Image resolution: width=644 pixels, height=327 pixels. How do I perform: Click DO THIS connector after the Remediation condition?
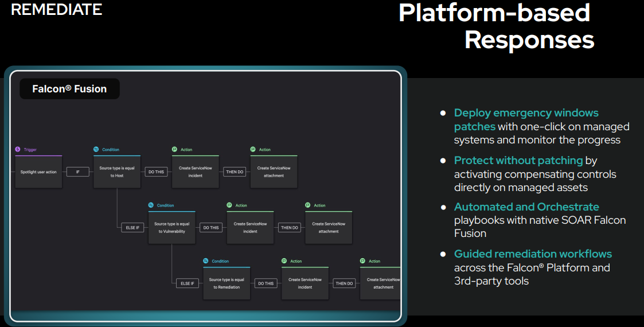[266, 283]
